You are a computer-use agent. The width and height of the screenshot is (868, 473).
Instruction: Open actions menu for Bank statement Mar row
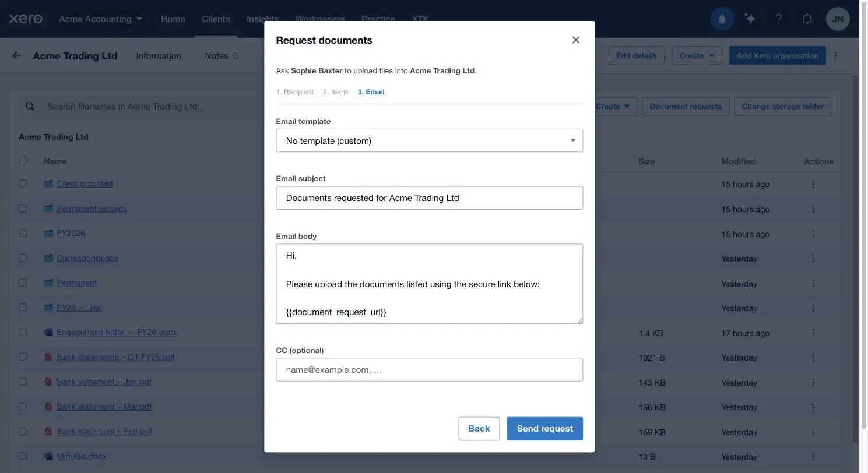point(813,407)
